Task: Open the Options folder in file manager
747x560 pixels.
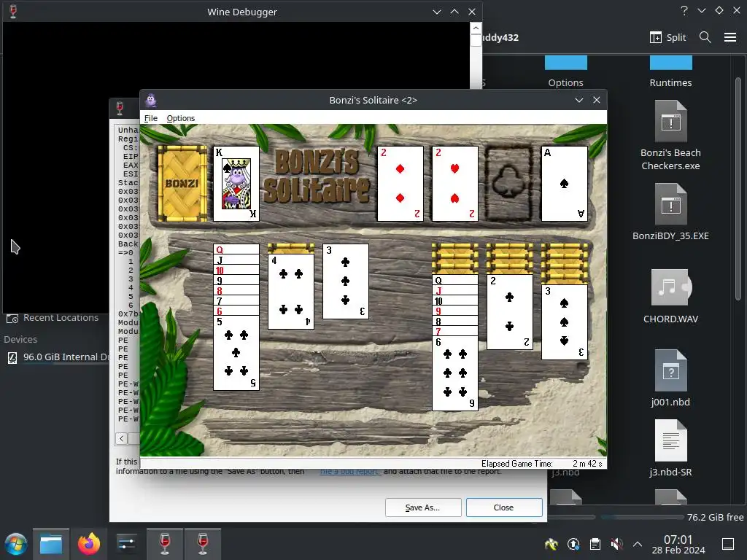Action: (x=565, y=72)
